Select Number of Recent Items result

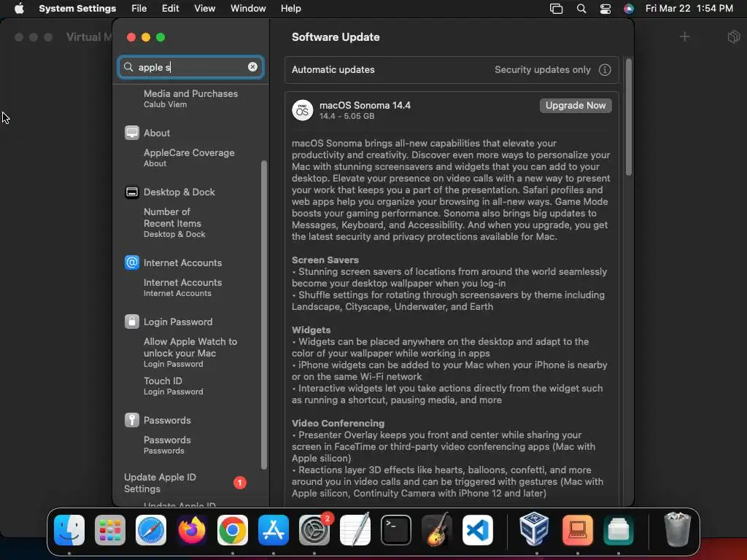coord(174,222)
